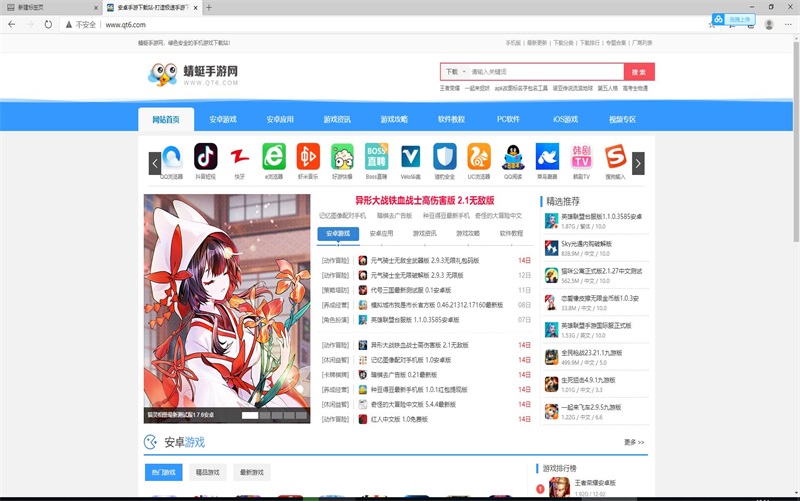Open the QQ浏览器 app icon
The height and width of the screenshot is (501, 800).
172,157
